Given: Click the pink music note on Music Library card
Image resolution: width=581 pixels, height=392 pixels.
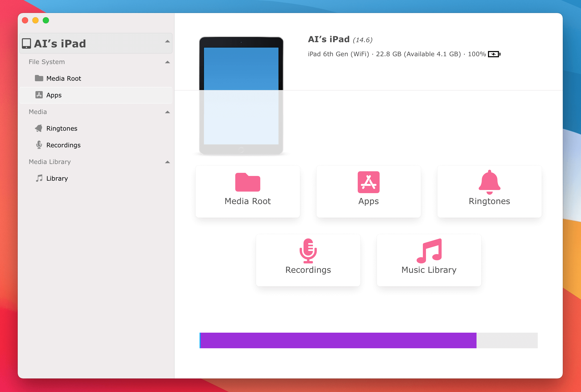Looking at the screenshot, I should click(x=429, y=251).
